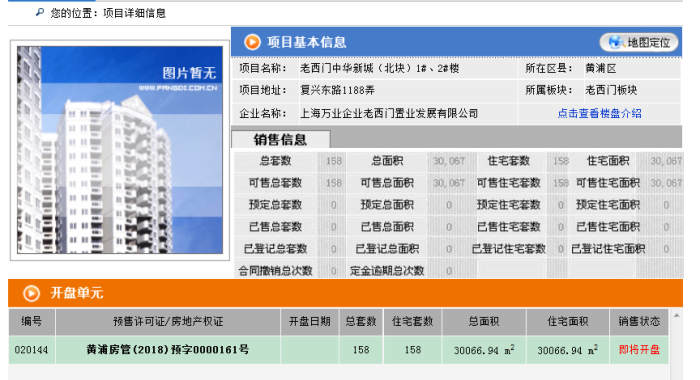
Task: Click the 预定住宅面积 label
Action: (x=608, y=205)
